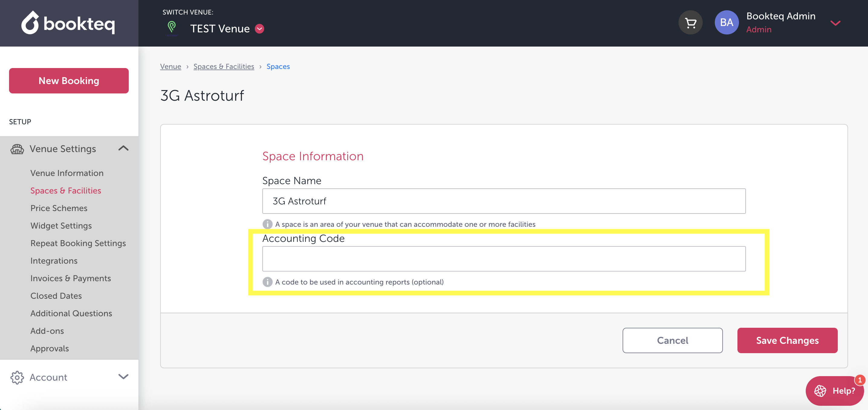Click the Space Information section title
868x410 pixels.
[313, 156]
